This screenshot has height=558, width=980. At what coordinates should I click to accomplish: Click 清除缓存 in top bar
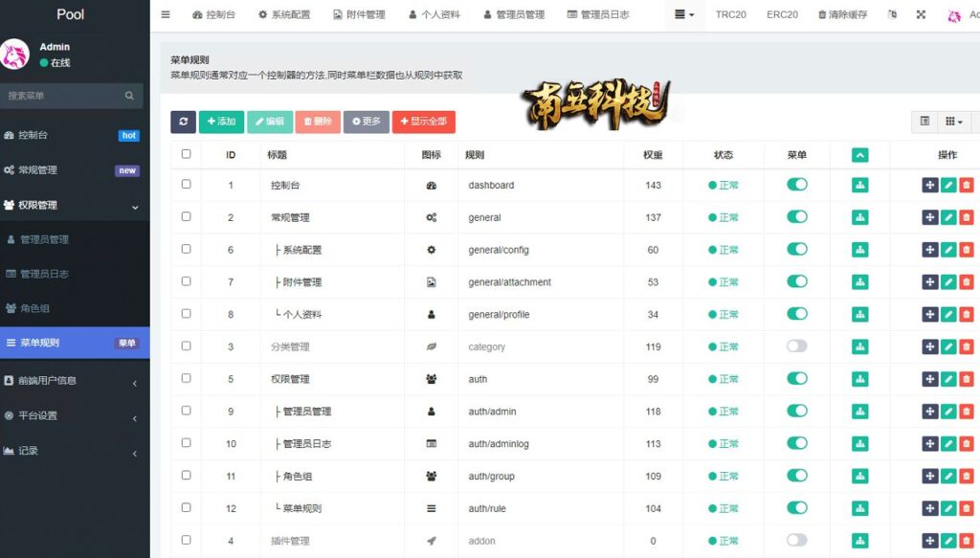(842, 14)
